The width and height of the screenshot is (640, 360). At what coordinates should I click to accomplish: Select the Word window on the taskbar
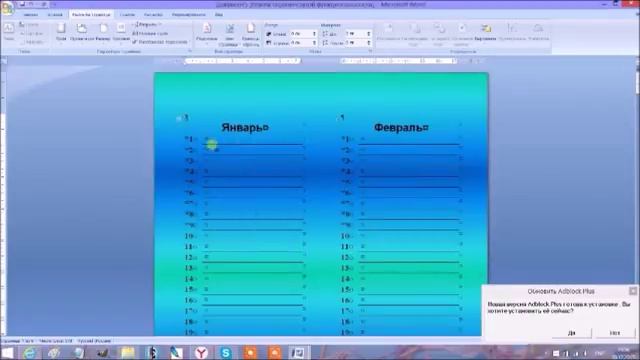[298, 353]
